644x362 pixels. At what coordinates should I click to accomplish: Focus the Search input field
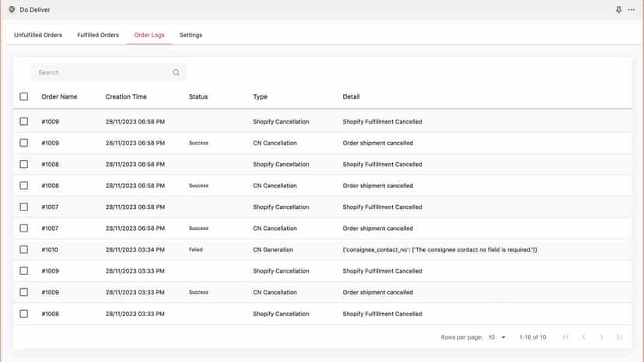(108, 72)
